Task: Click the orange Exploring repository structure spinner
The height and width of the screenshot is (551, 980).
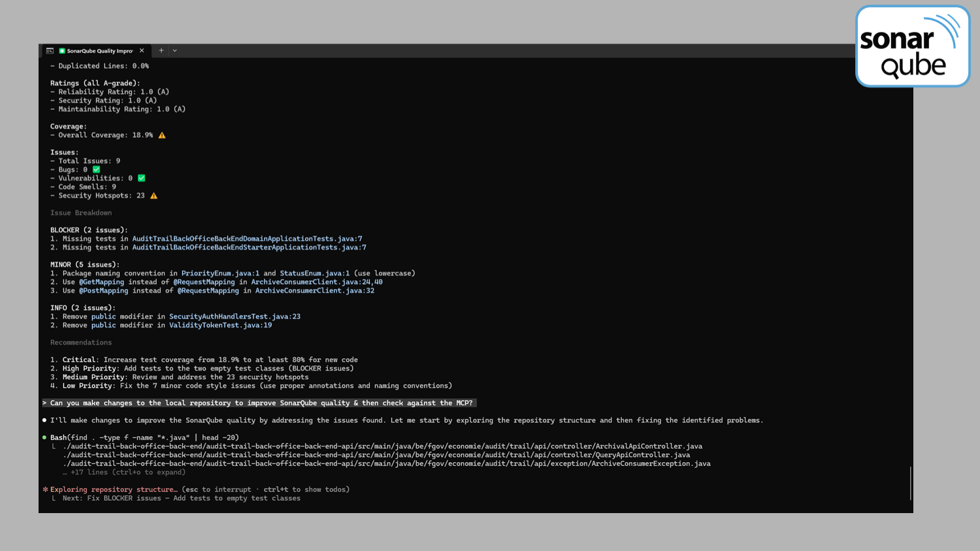Action: click(x=46, y=490)
